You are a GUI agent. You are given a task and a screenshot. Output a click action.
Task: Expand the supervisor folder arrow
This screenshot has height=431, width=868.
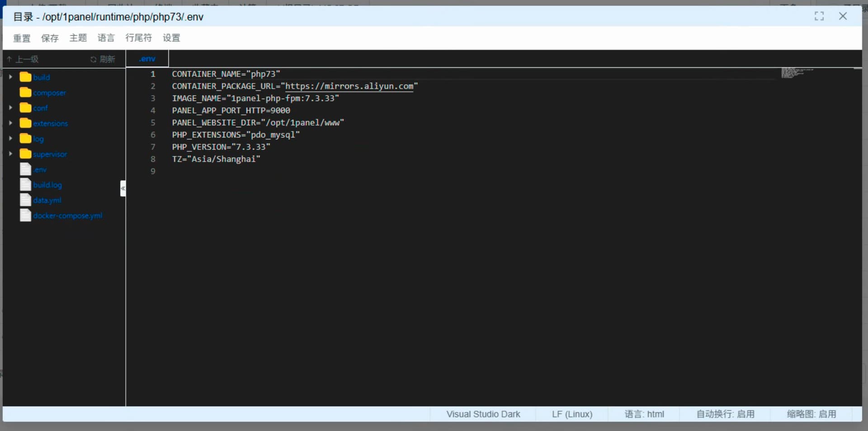point(10,154)
